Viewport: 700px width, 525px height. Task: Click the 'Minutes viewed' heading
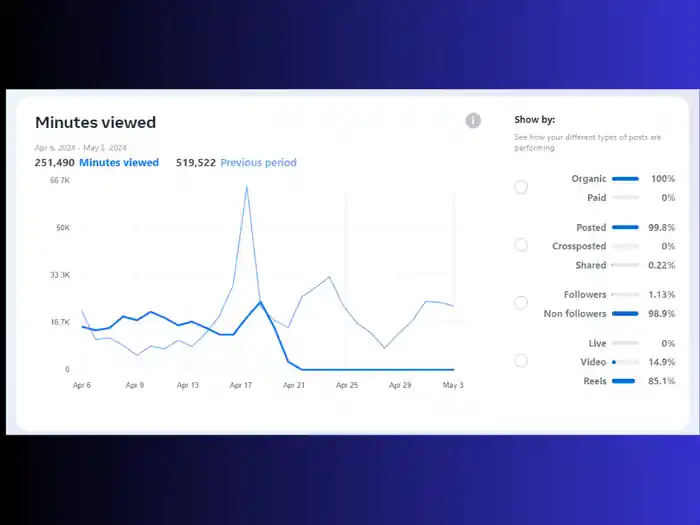[96, 122]
